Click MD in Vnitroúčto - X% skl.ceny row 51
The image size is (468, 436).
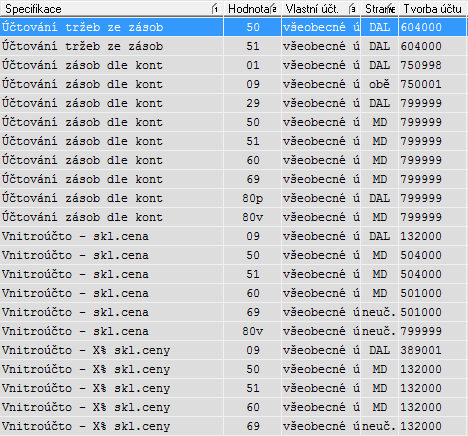(380, 388)
